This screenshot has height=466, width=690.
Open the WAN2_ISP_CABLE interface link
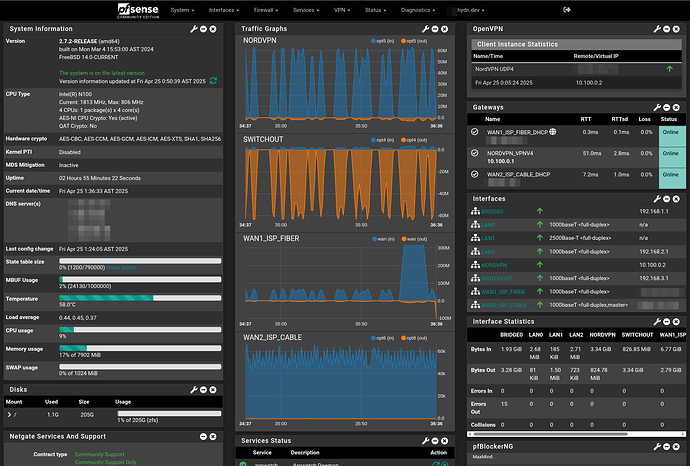pos(504,305)
